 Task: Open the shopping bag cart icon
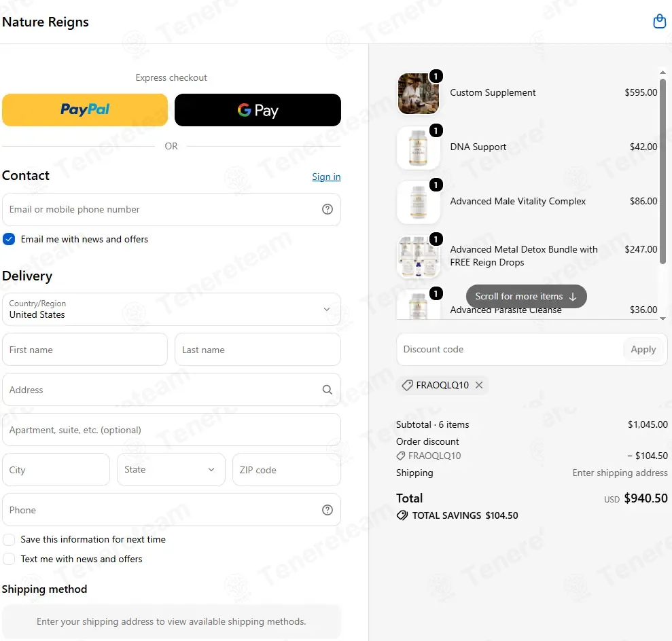pos(659,21)
